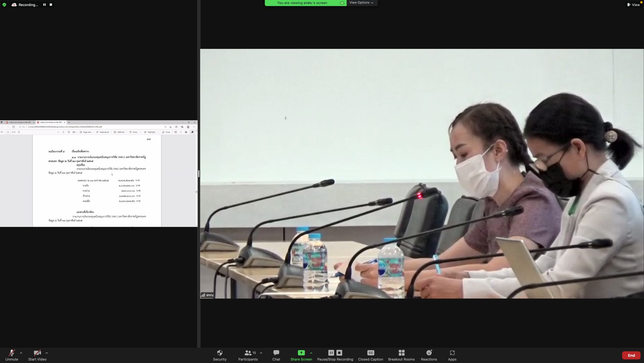
Task: Enable Closed Caption
Action: (370, 355)
